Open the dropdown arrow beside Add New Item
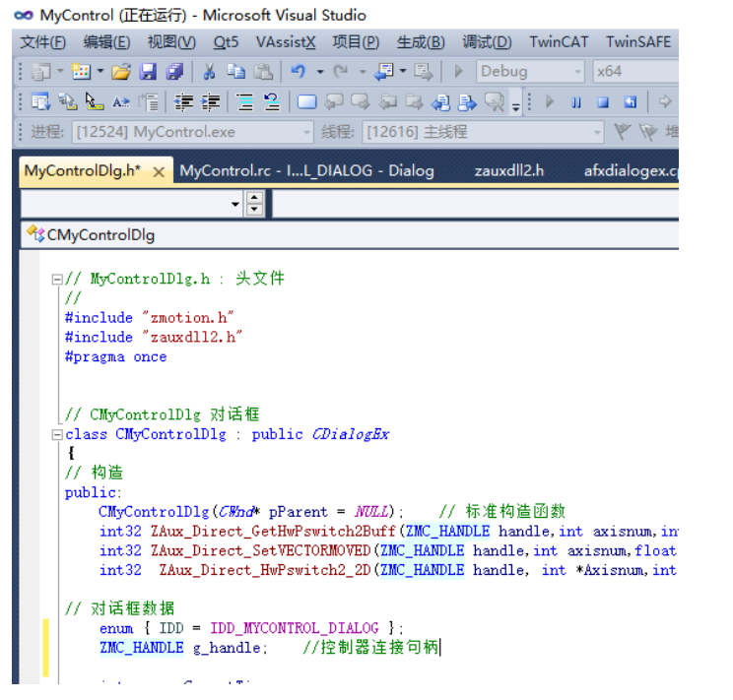 point(100,72)
